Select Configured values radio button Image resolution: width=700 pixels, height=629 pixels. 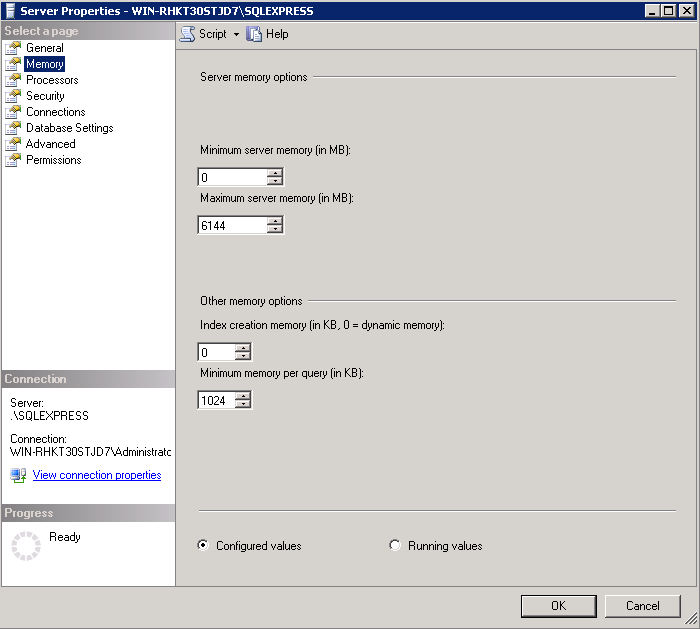tap(203, 546)
